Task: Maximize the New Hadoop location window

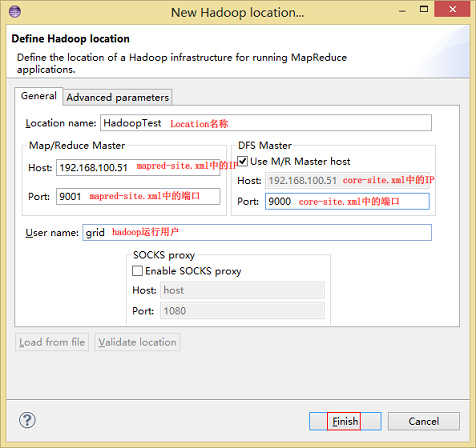Action: coord(424,9)
